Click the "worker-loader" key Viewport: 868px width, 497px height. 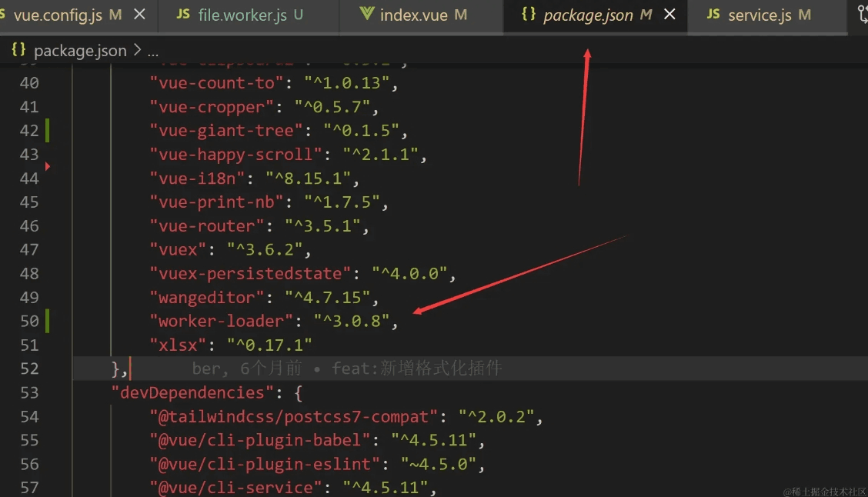tap(222, 321)
